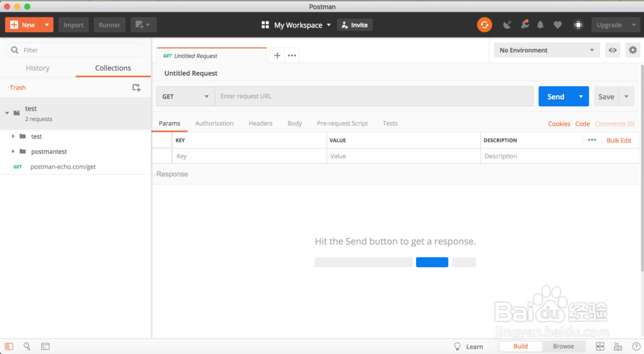Open the request Tests tab

pyautogui.click(x=390, y=123)
